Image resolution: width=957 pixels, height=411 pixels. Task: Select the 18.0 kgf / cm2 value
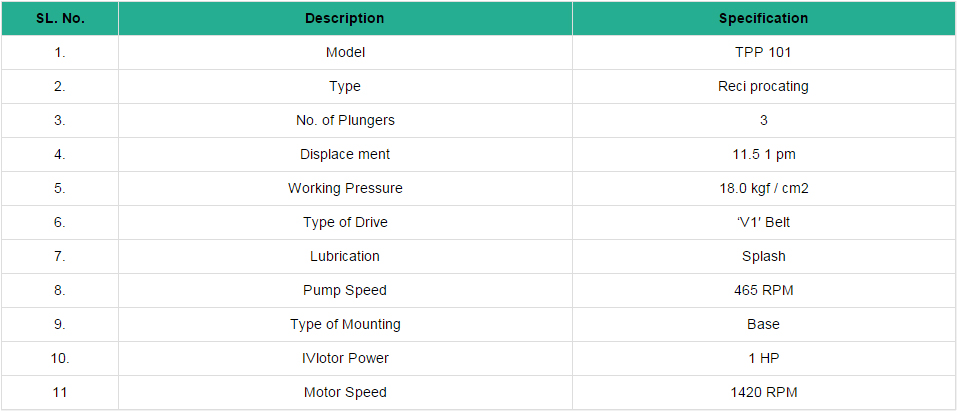coord(763,188)
